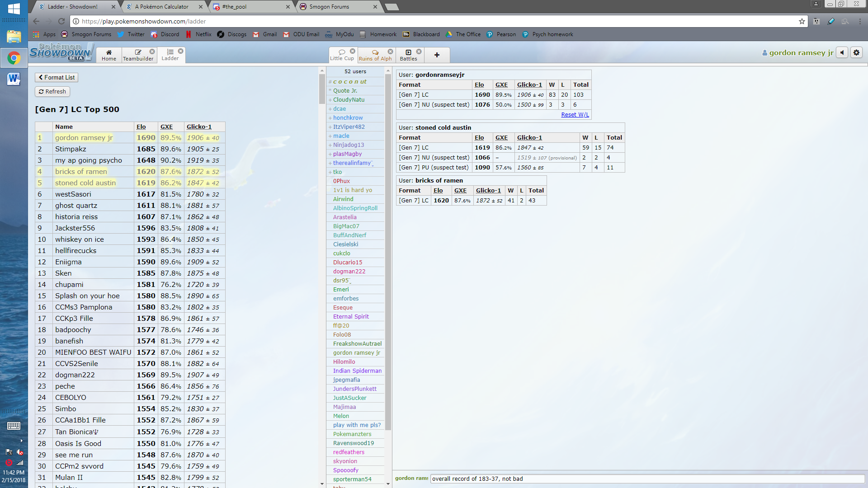Viewport: 868px width, 488px height.
Task: Click Elo column header in ladder
Action: (x=142, y=127)
